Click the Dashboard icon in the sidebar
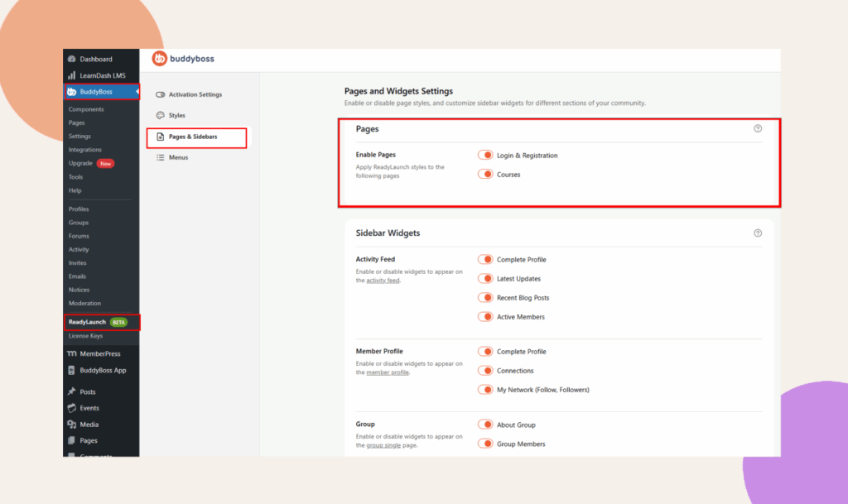This screenshot has height=504, width=848. pyautogui.click(x=71, y=60)
